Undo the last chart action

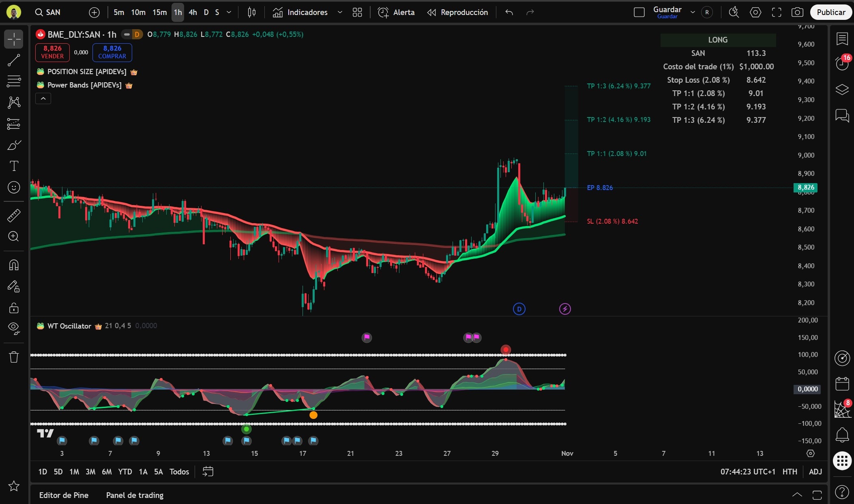[x=508, y=12]
